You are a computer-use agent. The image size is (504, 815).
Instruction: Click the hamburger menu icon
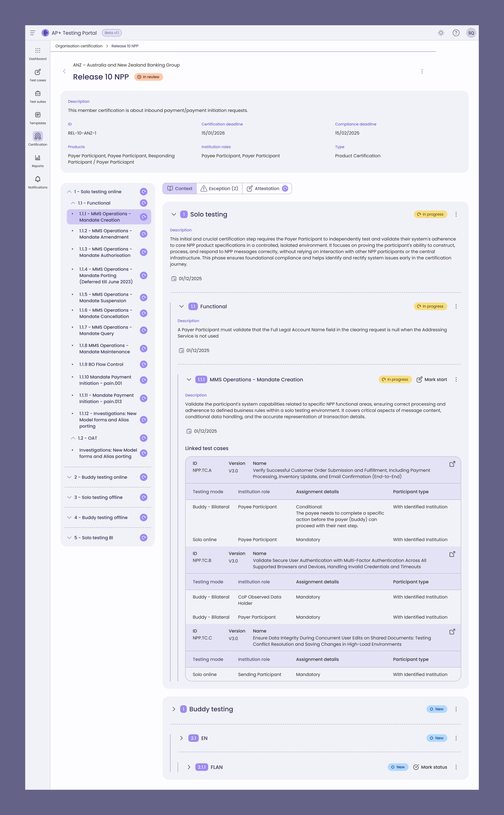pos(33,33)
